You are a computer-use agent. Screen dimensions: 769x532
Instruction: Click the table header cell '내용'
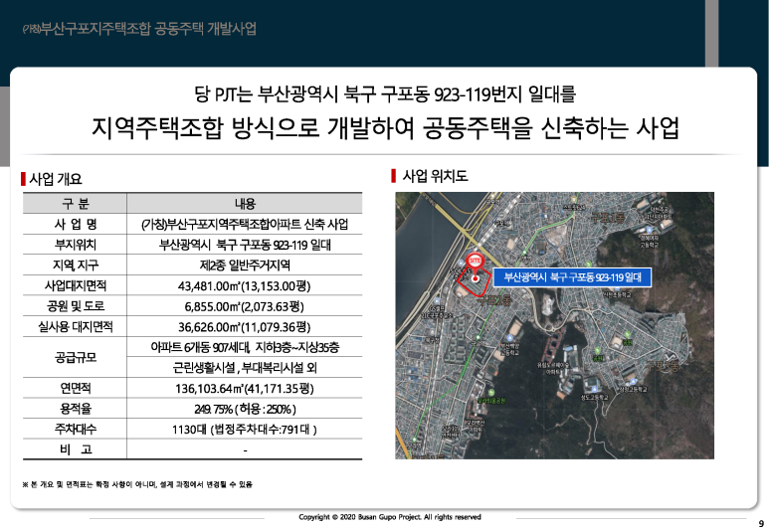pyautogui.click(x=245, y=204)
